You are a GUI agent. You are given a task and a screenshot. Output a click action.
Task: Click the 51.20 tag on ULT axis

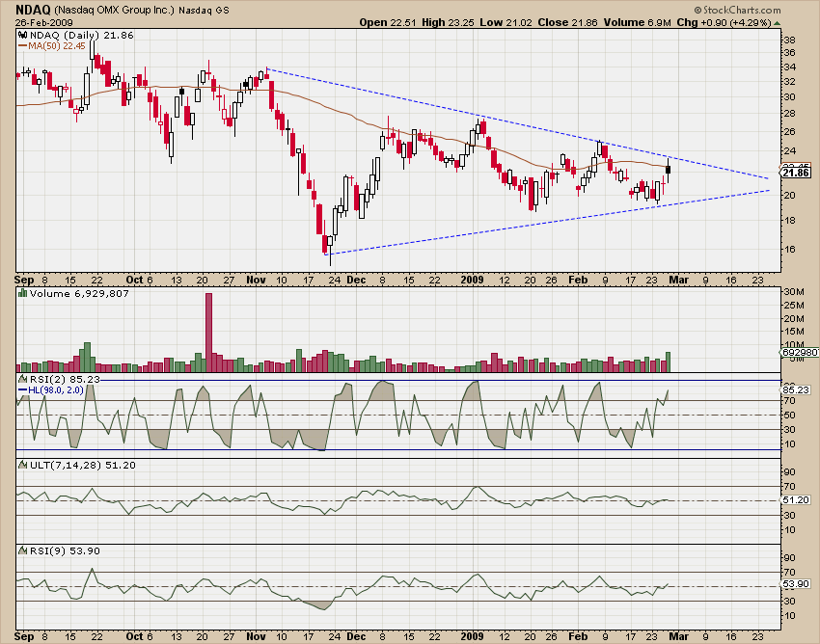(797, 500)
